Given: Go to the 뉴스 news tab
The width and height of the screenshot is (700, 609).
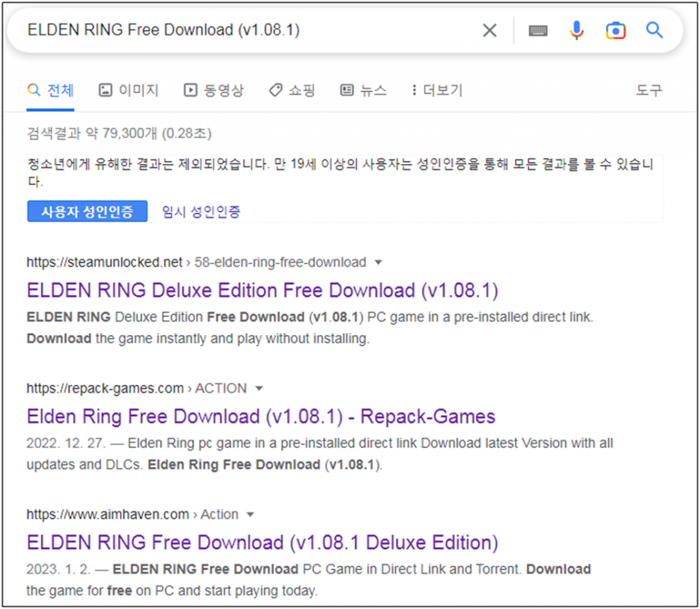Looking at the screenshot, I should tap(364, 90).
